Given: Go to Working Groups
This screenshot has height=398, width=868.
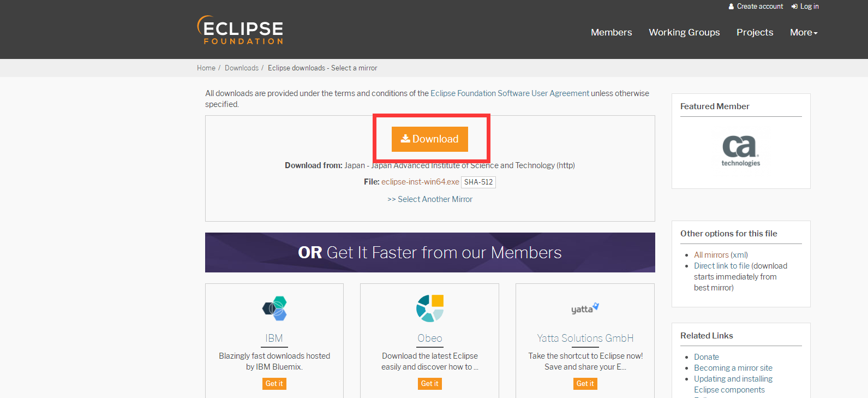Looking at the screenshot, I should (x=684, y=32).
